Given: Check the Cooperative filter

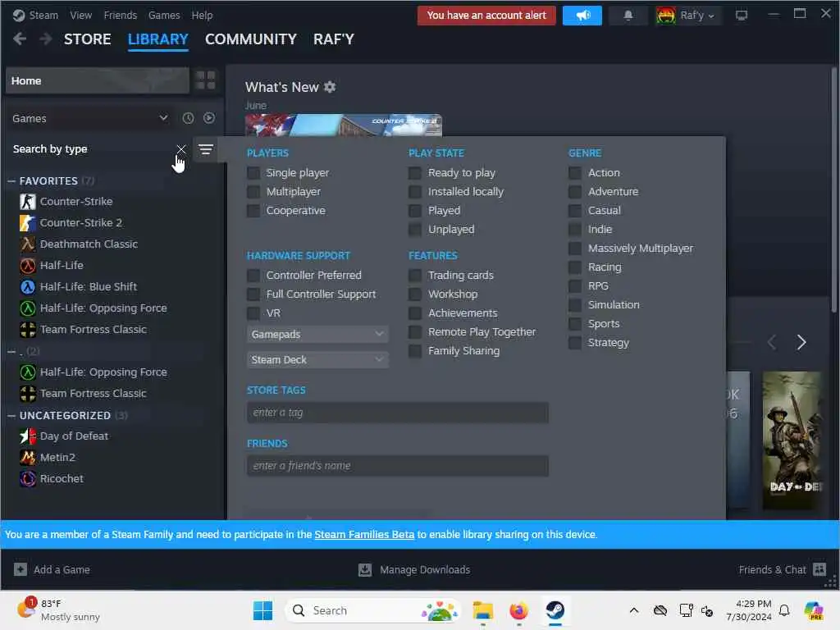Looking at the screenshot, I should (253, 211).
